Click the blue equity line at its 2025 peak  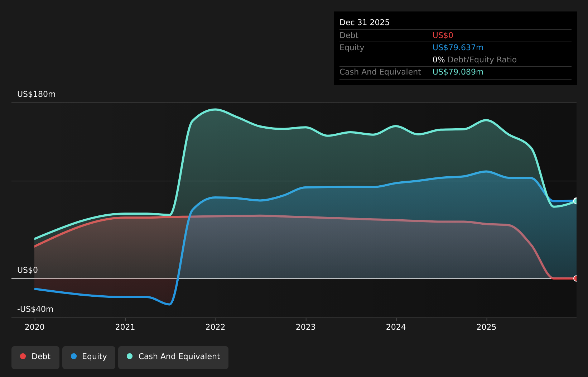486,172
